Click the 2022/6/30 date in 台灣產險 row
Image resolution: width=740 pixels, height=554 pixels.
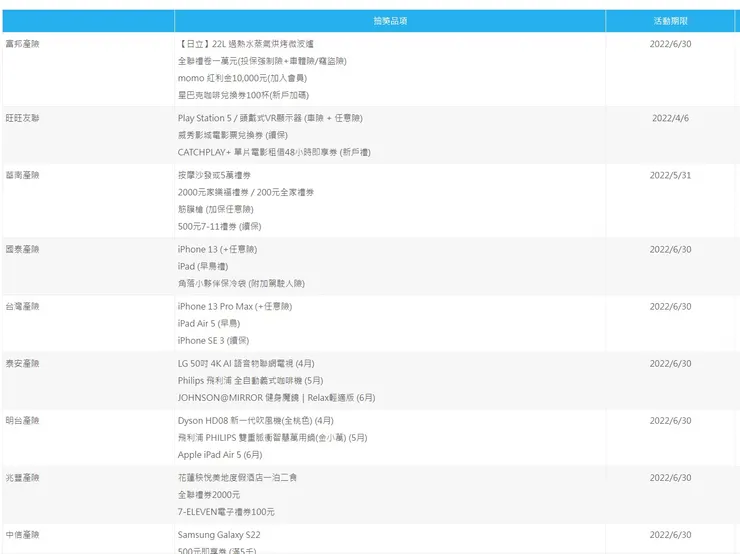click(670, 306)
